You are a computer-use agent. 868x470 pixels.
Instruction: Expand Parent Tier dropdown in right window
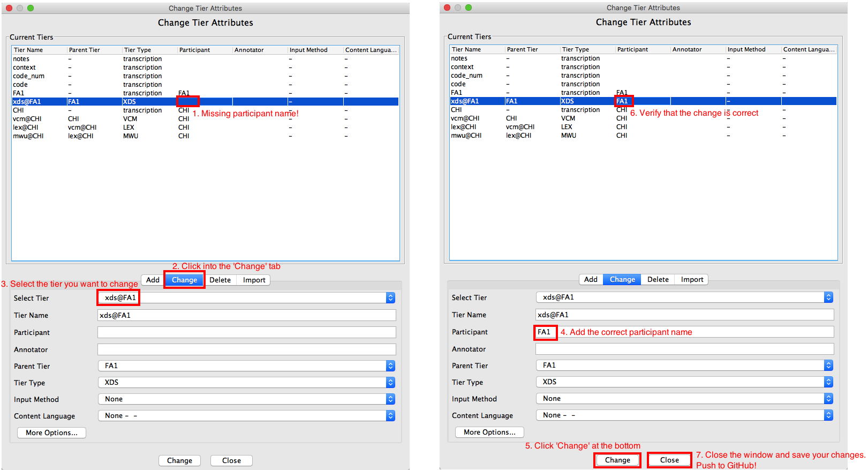coord(684,365)
